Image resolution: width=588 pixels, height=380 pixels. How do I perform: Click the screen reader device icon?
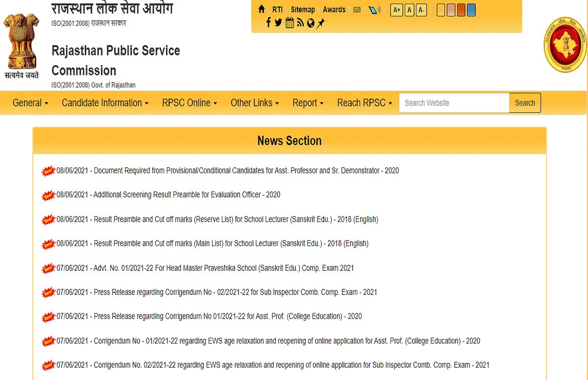374,10
